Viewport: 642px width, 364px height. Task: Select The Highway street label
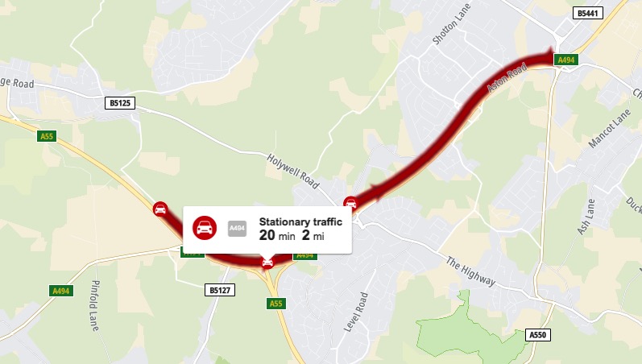pos(470,271)
